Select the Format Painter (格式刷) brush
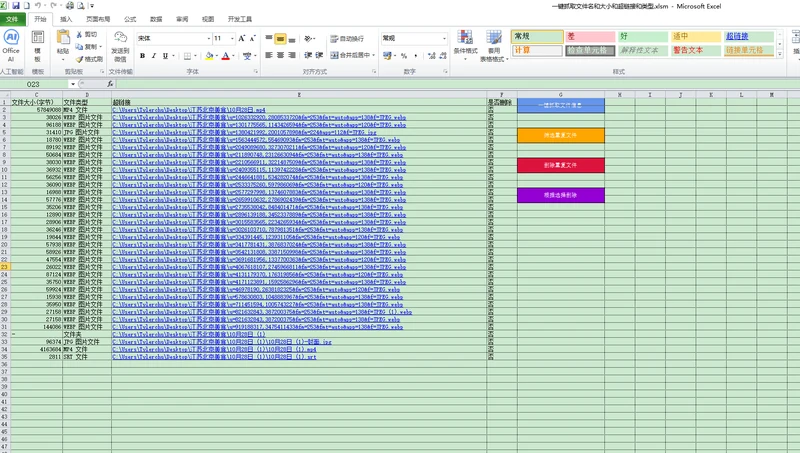This screenshot has height=453, width=800. click(x=80, y=59)
